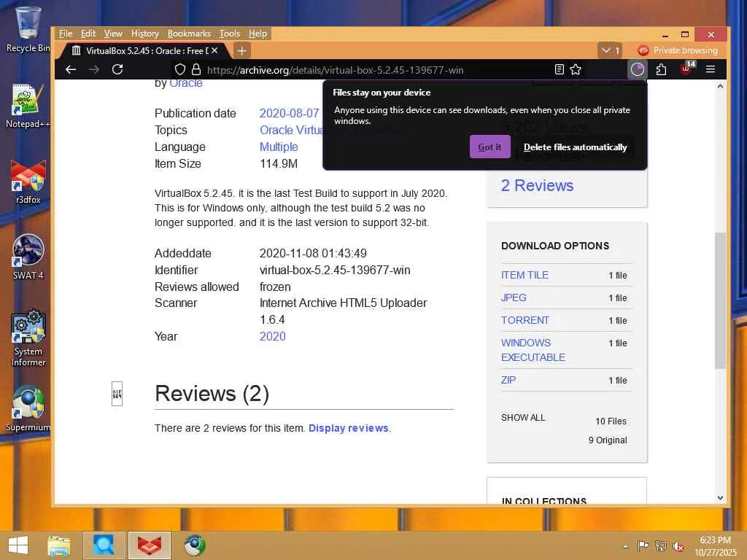Screen dimensions: 747x560
Task: Open the downloads progress indicator
Action: [638, 69]
